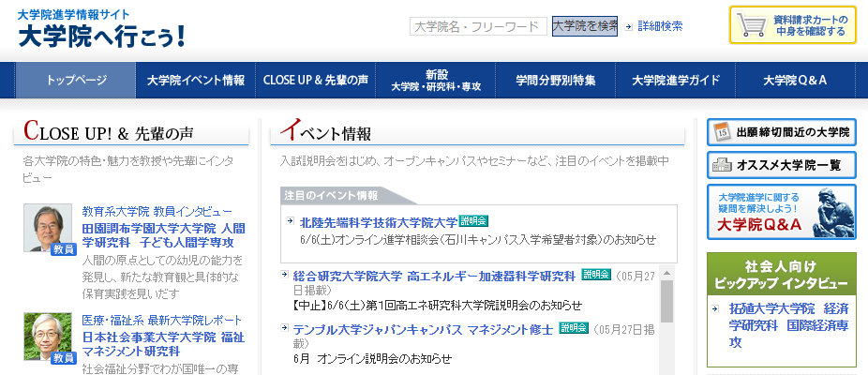The image size is (868, 375).
Task: Click 6/6(土)オンライン進学相談会 announcement text
Action: point(477,240)
